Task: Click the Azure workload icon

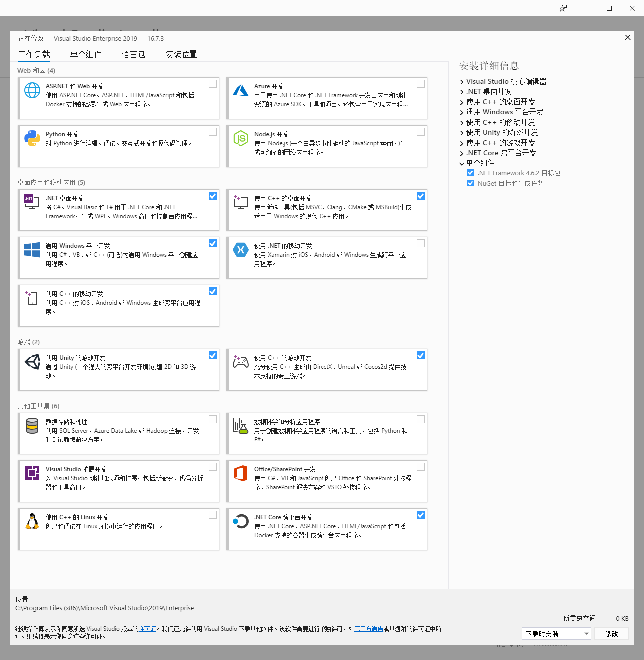Action: (x=241, y=90)
